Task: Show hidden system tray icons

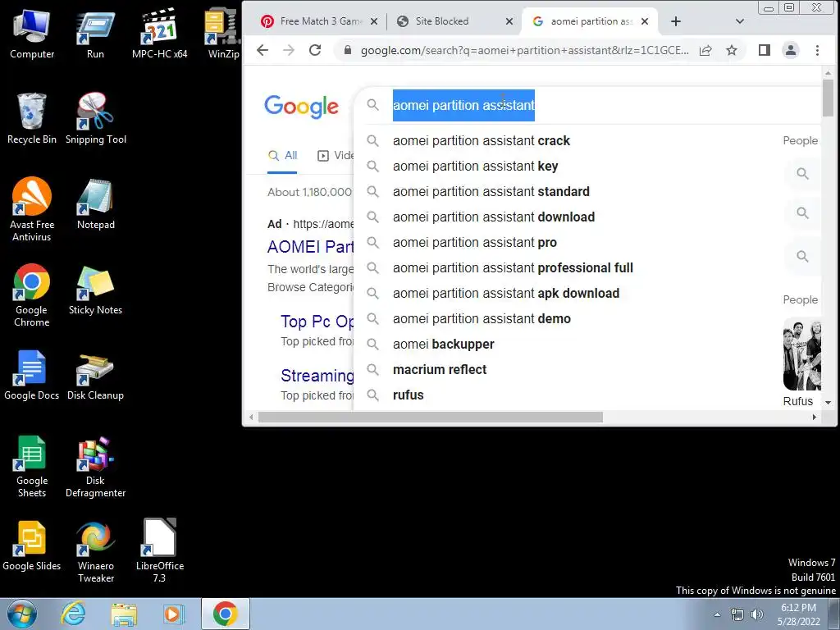Action: (717, 614)
